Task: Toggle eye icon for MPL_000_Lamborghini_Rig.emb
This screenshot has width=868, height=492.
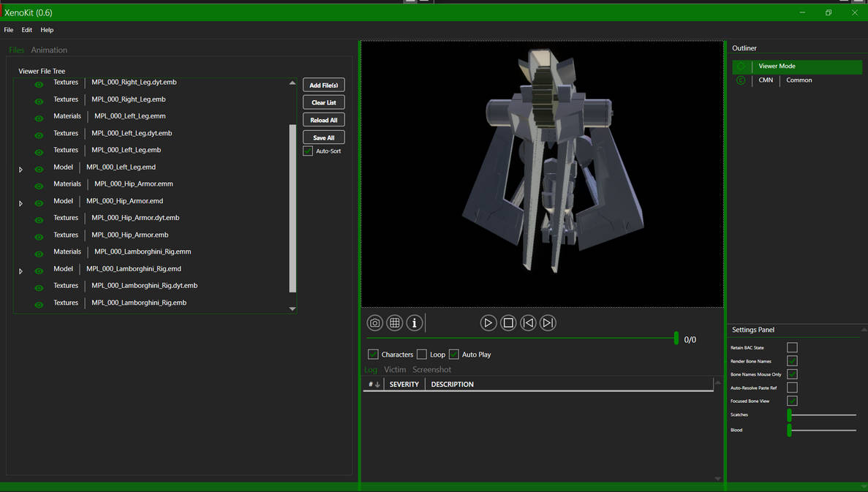Action: pyautogui.click(x=39, y=305)
